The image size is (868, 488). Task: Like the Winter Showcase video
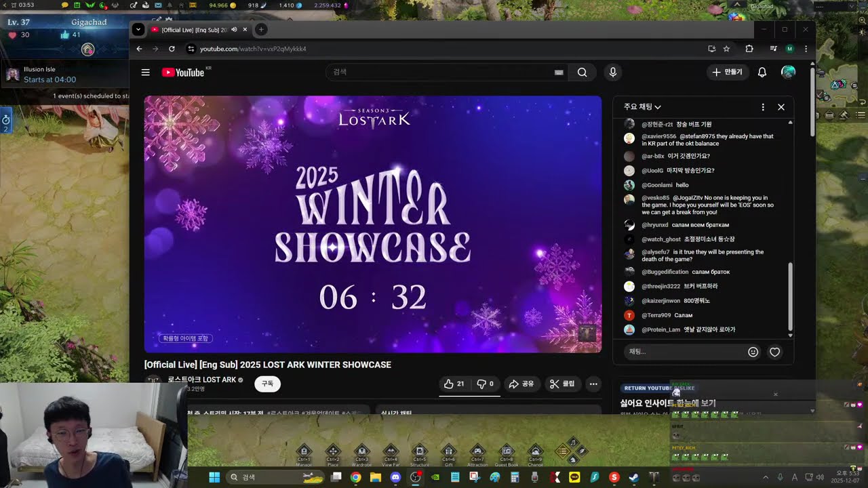[454, 384]
